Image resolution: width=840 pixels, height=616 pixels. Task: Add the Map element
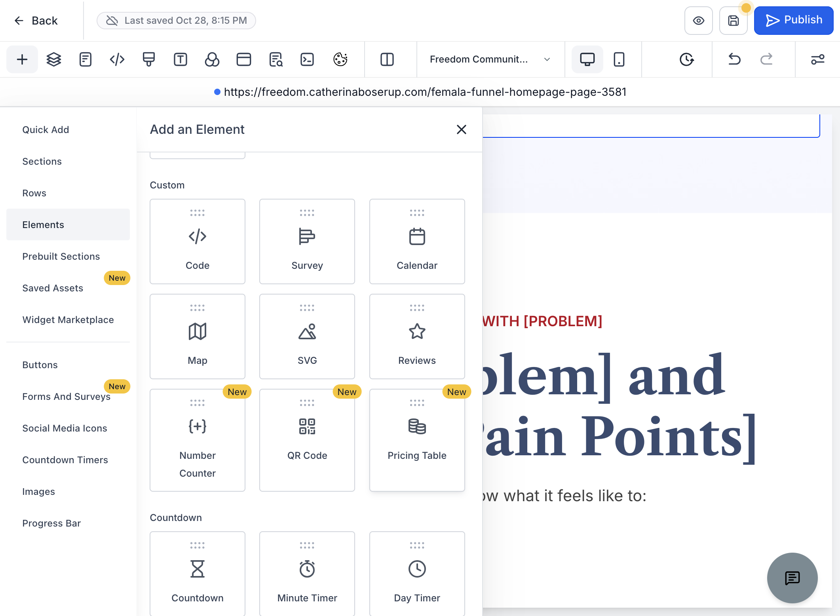pos(198,337)
